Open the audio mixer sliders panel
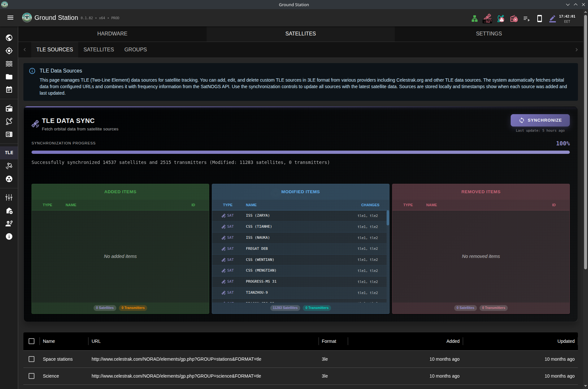 click(x=9, y=197)
